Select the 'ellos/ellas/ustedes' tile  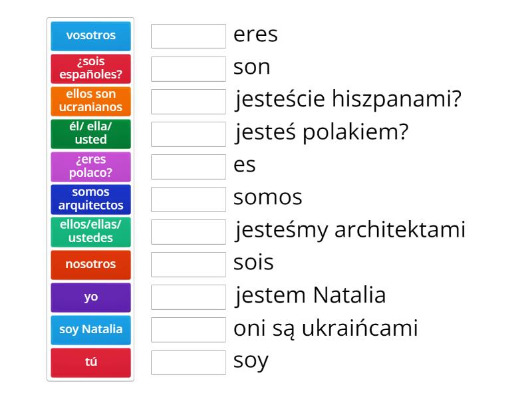coord(90,231)
